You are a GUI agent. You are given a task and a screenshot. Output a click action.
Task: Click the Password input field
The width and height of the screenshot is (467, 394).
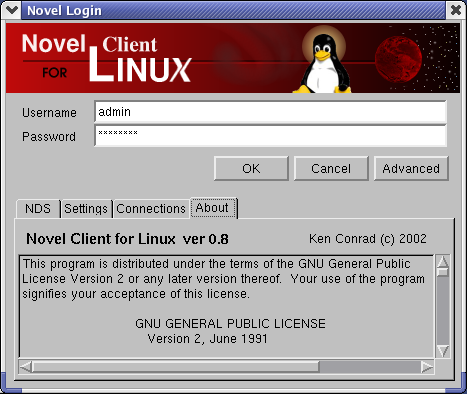[x=270, y=136]
